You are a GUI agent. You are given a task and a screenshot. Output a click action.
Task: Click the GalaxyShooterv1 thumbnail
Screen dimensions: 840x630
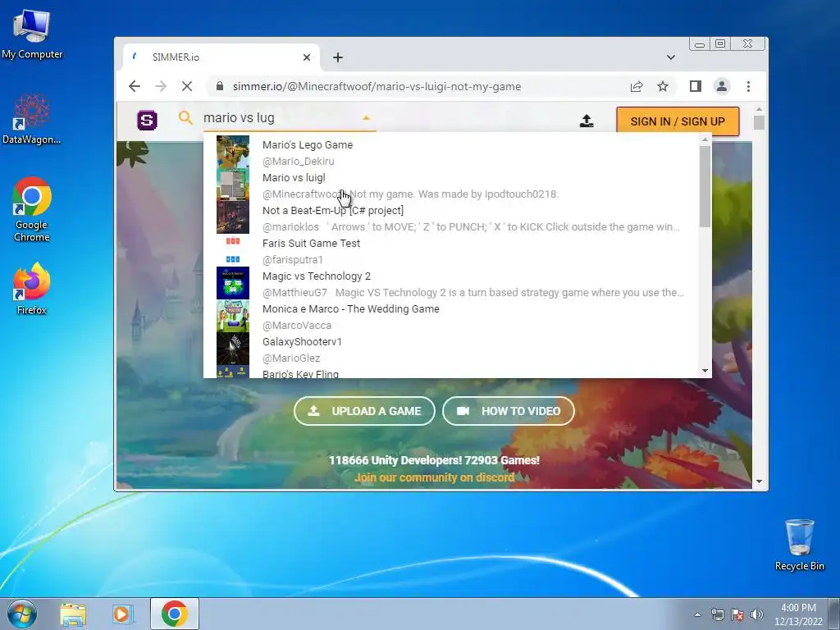tap(232, 349)
